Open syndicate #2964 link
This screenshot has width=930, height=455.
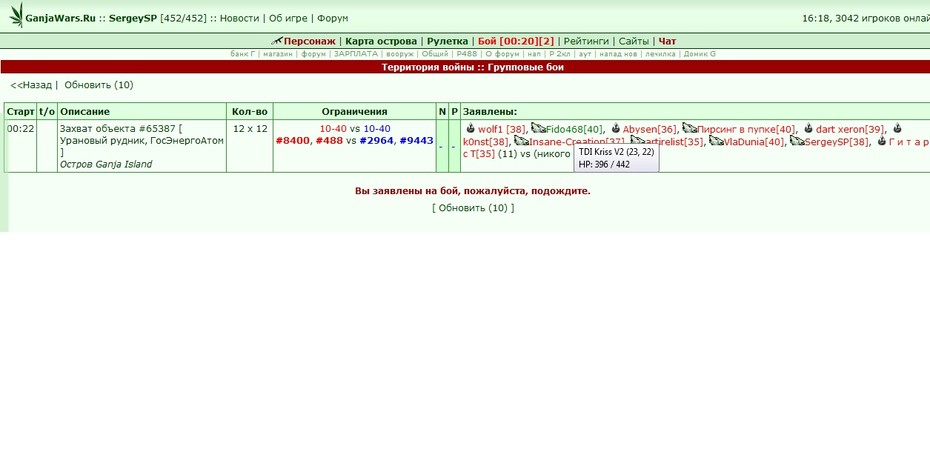point(376,141)
